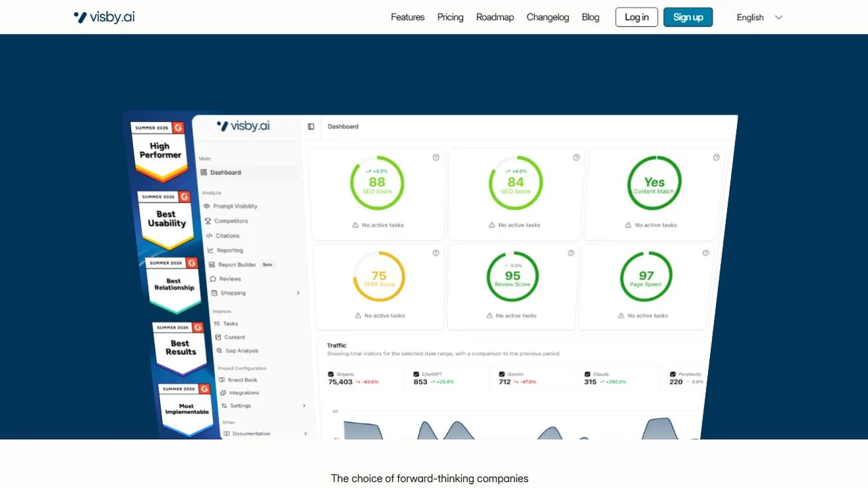Viewport: 868px width, 488px height.
Task: Click the High Performer G2 badge
Action: [159, 151]
